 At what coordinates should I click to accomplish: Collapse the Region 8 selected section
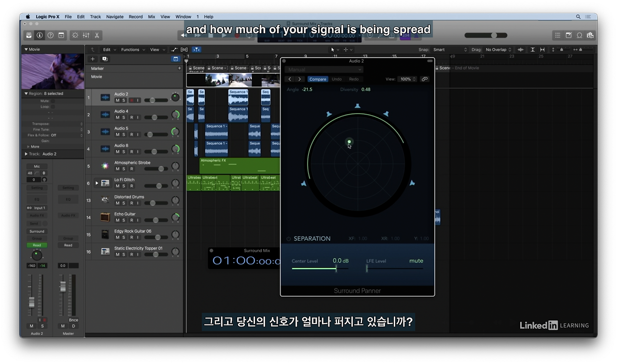pyautogui.click(x=26, y=93)
